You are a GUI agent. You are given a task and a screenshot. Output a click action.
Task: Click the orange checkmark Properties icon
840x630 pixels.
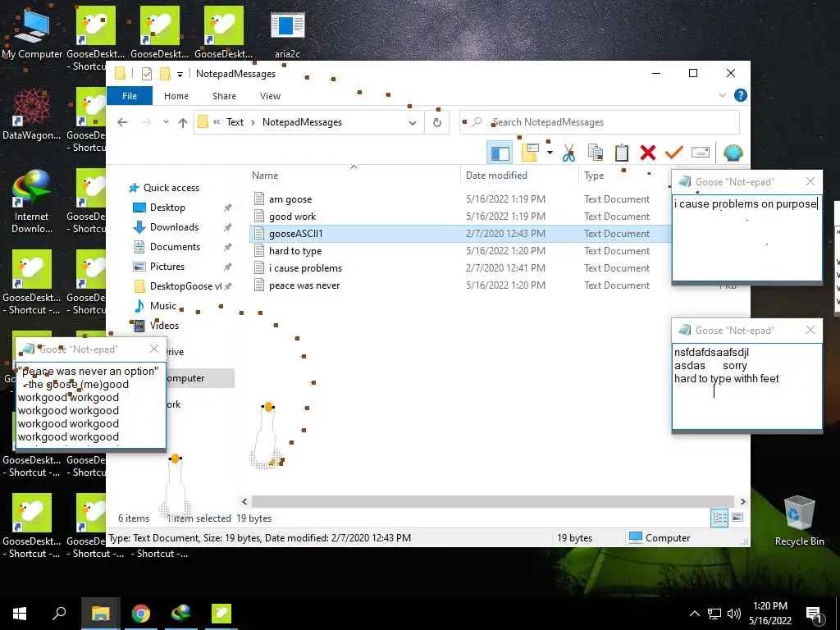point(674,153)
